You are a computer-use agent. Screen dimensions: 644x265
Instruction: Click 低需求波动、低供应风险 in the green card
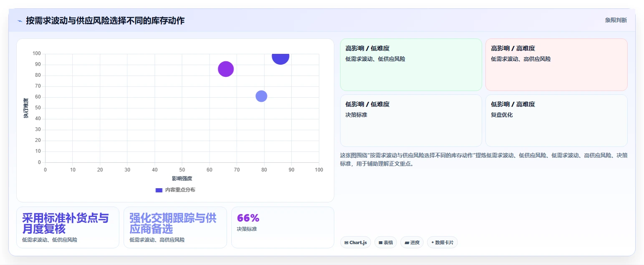click(x=375, y=59)
